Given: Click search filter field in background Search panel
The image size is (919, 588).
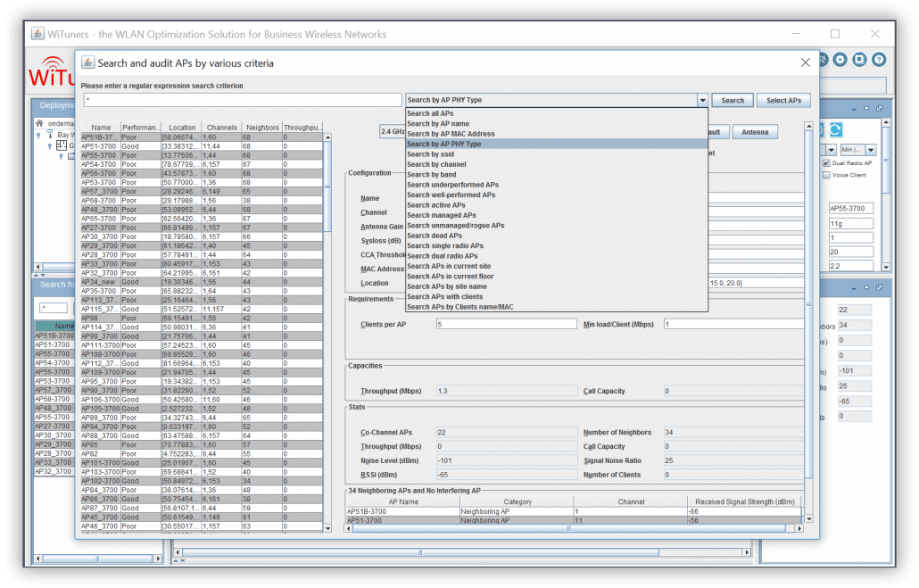Looking at the screenshot, I should pos(54,308).
